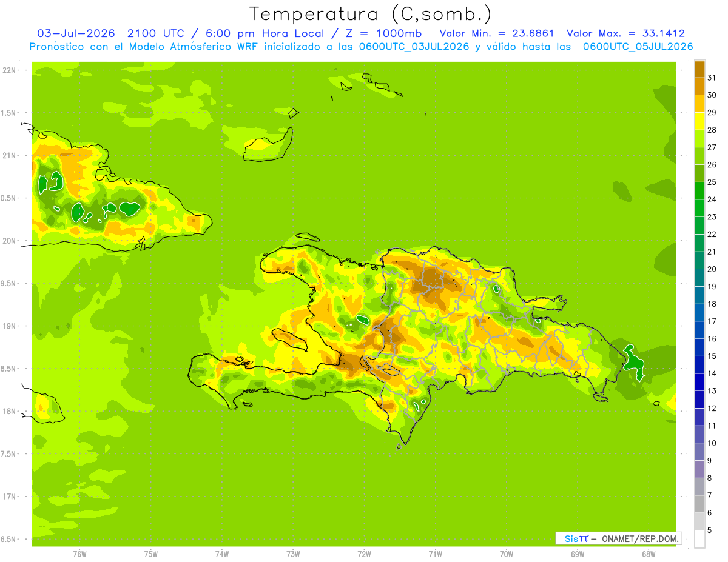Click the "75W" longitude label
The image size is (728, 562).
[150, 554]
